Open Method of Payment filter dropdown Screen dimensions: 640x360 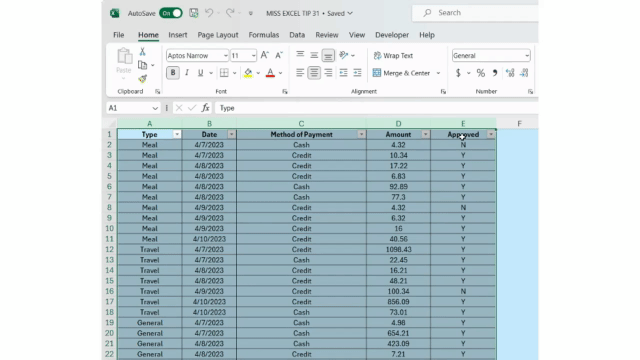pos(361,134)
